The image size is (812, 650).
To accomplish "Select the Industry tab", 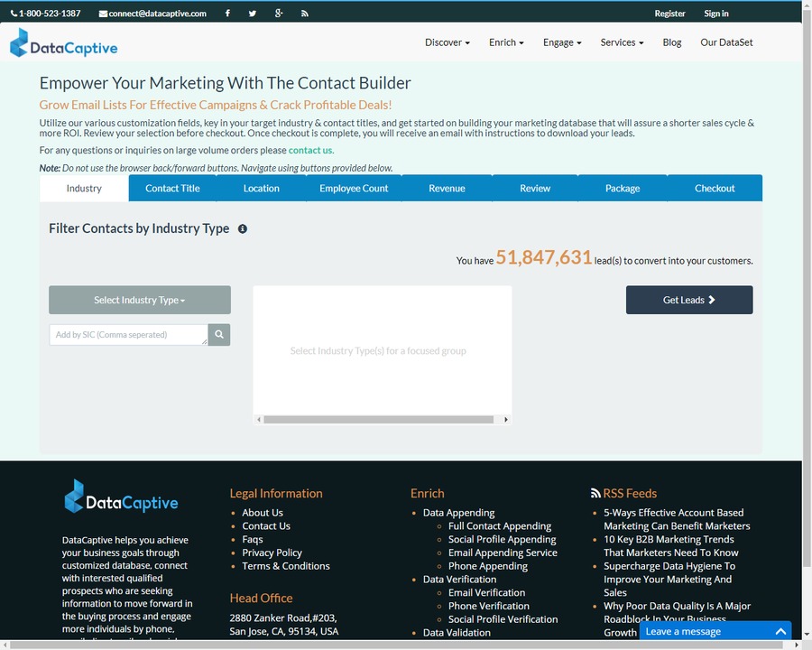I will 84,188.
